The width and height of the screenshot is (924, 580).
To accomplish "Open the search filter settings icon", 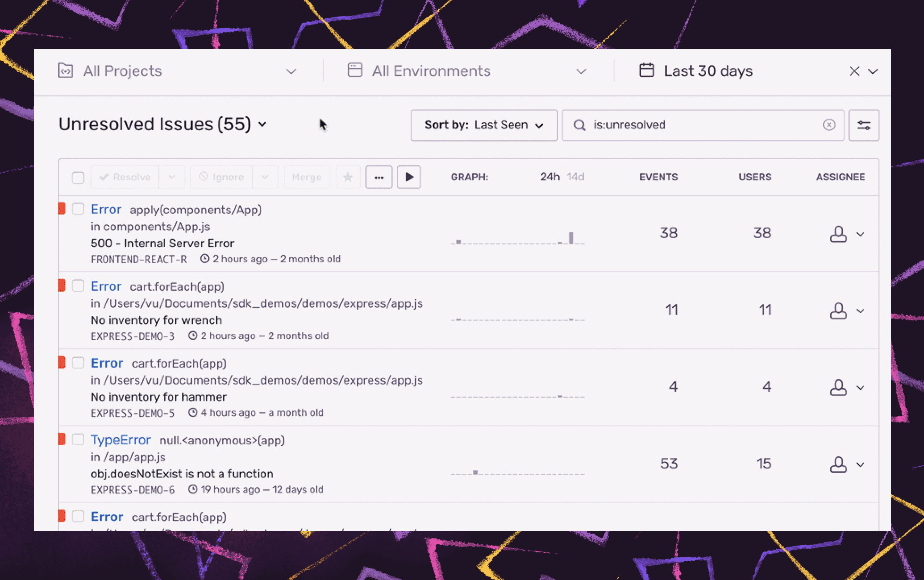I will coord(864,125).
